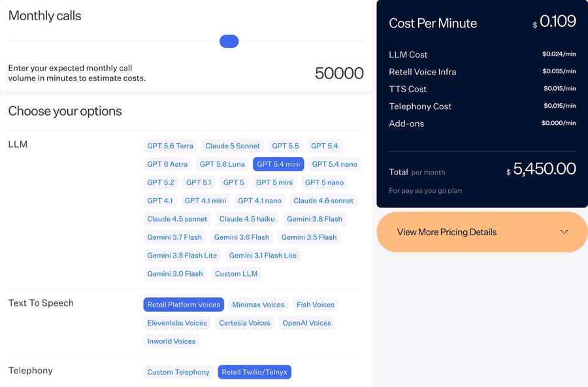Toggle the selected GPT 5.4 mini chip

point(278,164)
